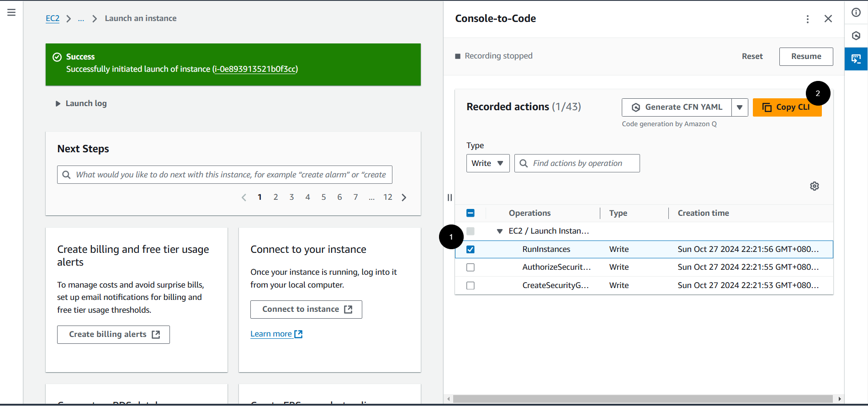Uncheck the RunInstances checkbox
Image resolution: width=868 pixels, height=406 pixels.
click(x=471, y=249)
